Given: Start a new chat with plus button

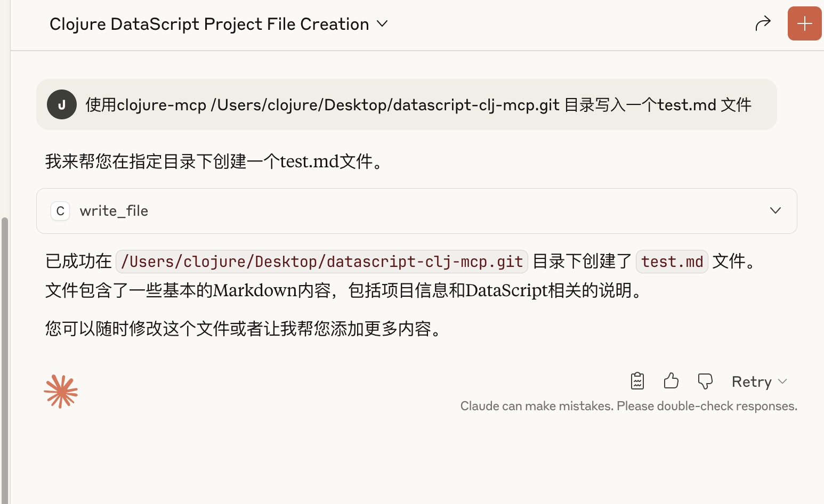Looking at the screenshot, I should coord(805,23).
